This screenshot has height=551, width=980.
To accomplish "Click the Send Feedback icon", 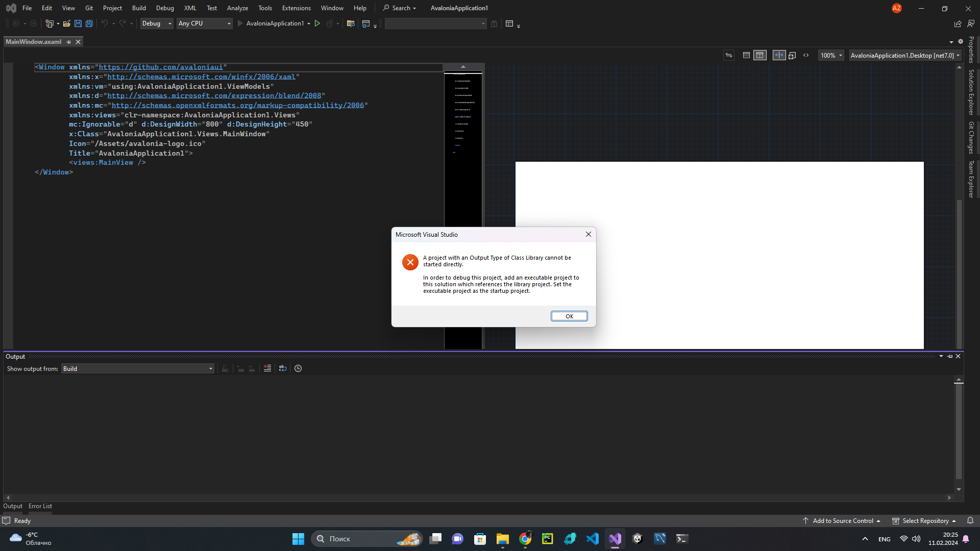I will (971, 23).
